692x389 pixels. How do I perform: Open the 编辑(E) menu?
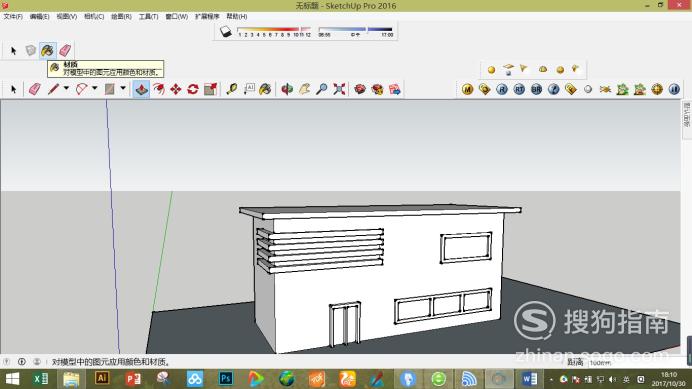coord(39,16)
